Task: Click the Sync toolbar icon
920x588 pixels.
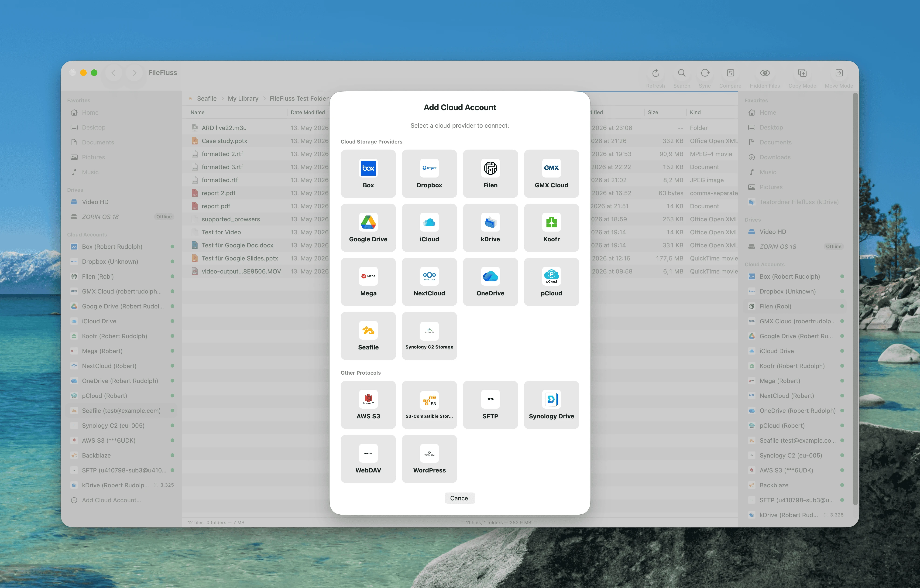Action: [x=704, y=73]
